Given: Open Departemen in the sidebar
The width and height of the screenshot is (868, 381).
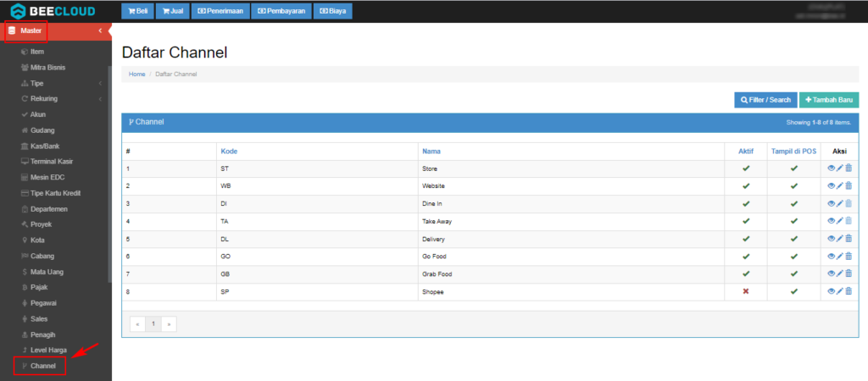Looking at the screenshot, I should coord(44,209).
